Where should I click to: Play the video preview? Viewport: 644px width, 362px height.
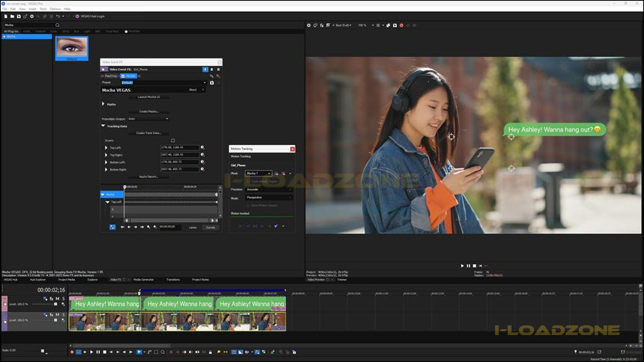coord(463,266)
